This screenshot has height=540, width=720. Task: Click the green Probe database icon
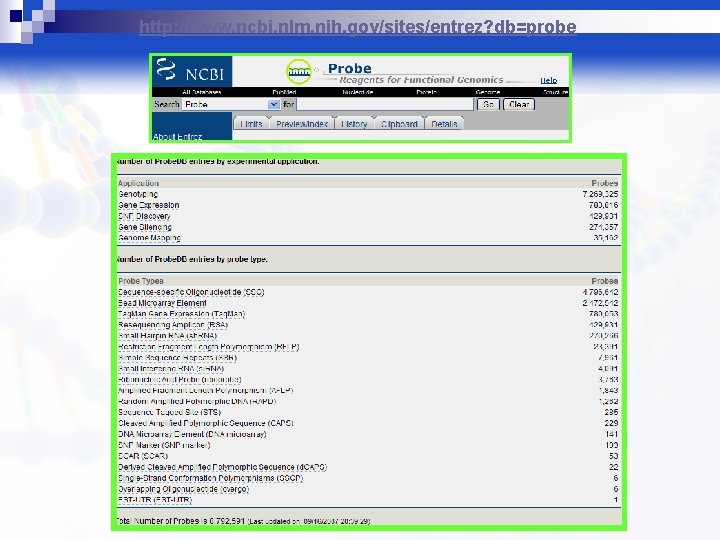(x=298, y=72)
